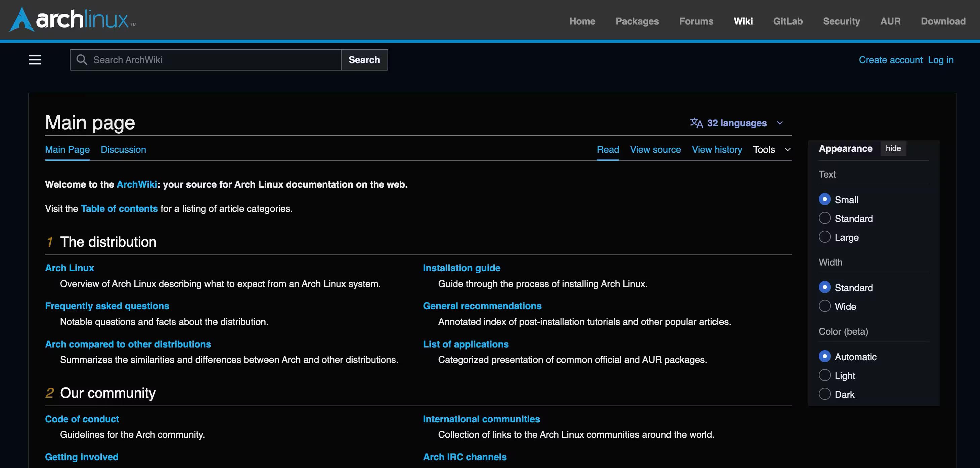Open the Tools dropdown menu
The width and height of the screenshot is (980, 468).
(772, 149)
